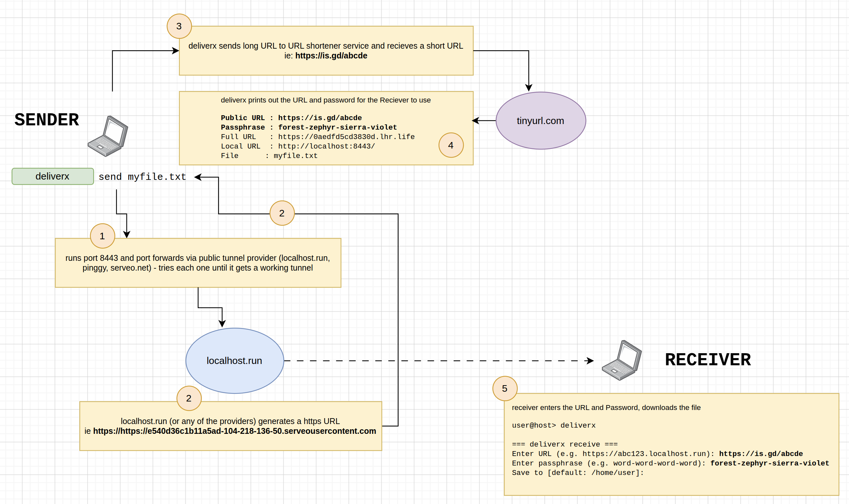Select the step 3 number circle
This screenshot has width=849, height=504.
click(179, 26)
